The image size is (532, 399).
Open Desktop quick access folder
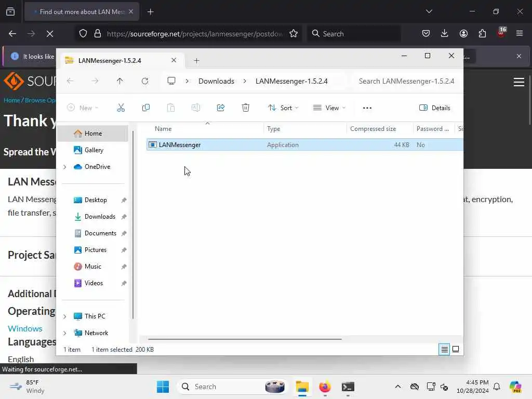96,200
